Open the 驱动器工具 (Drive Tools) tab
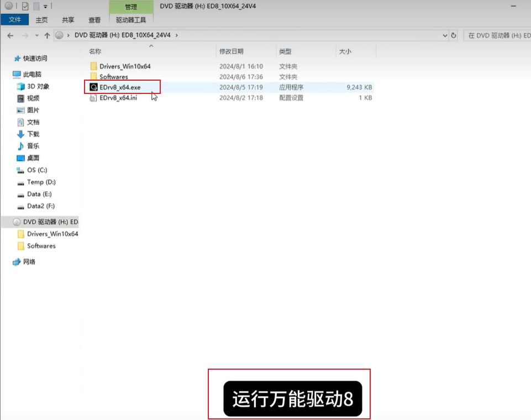 pos(131,20)
